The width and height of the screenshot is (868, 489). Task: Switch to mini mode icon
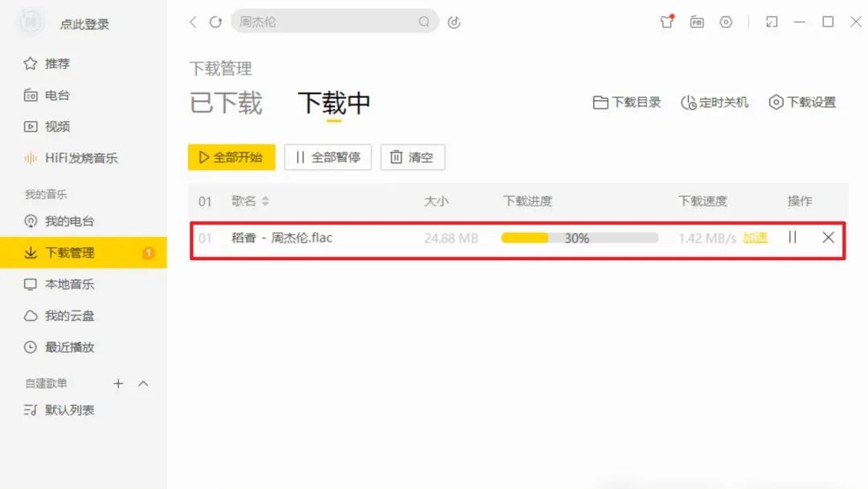[x=772, y=22]
